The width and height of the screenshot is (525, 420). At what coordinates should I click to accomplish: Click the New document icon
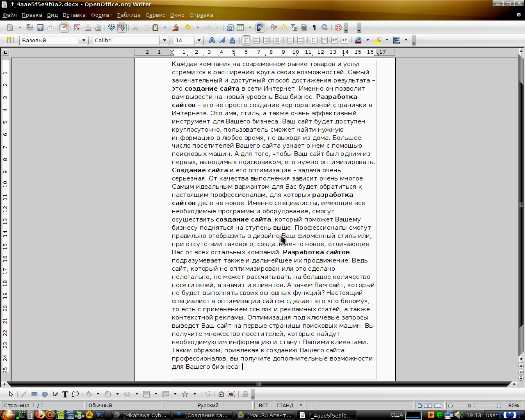11,27
